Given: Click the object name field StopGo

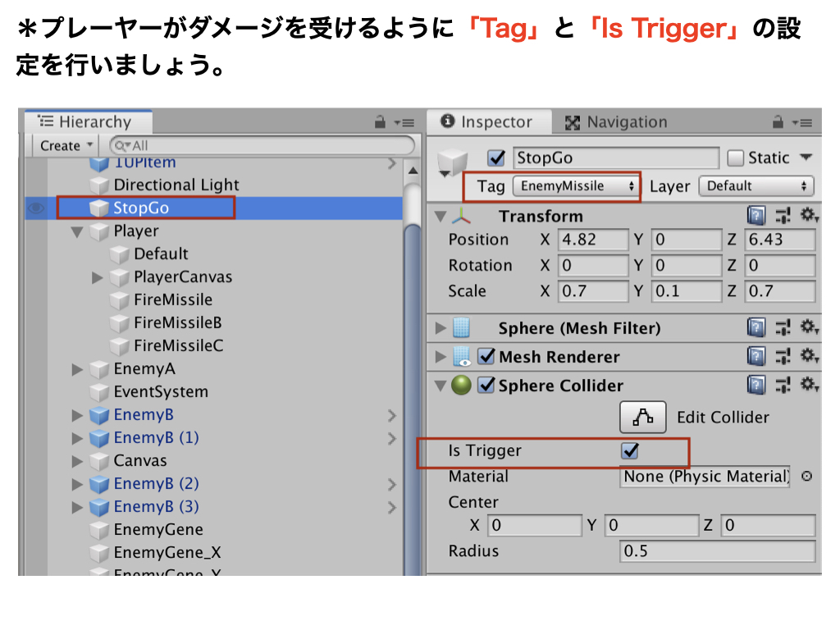Looking at the screenshot, I should (x=615, y=158).
